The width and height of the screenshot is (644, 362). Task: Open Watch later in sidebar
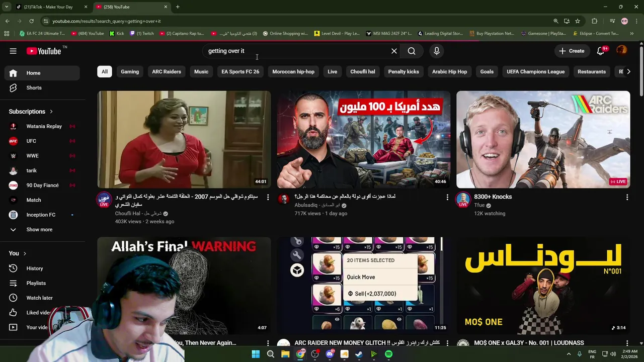point(42,298)
